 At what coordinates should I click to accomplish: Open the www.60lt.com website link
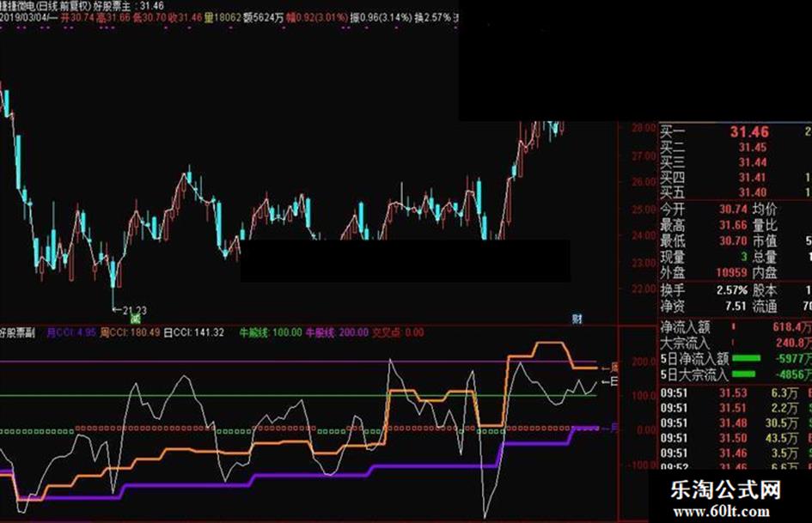coord(722,512)
